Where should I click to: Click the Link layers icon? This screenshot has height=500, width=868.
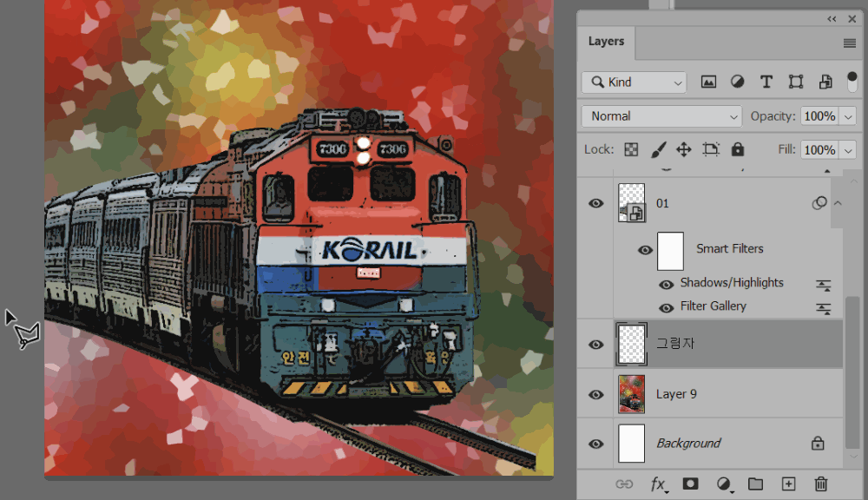coord(624,484)
